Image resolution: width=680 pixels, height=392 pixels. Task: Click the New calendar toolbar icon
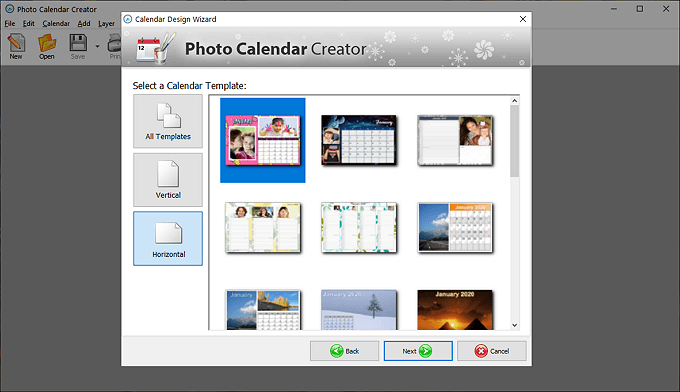[x=16, y=46]
